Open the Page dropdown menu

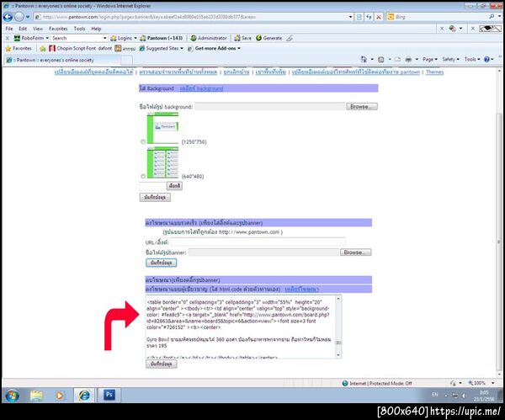click(x=429, y=59)
